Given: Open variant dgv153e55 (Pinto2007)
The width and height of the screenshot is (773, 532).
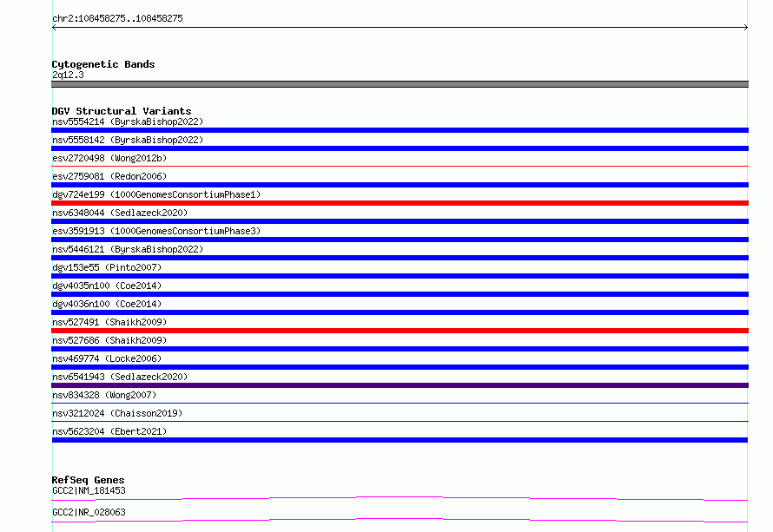Looking at the screenshot, I should click(107, 267).
